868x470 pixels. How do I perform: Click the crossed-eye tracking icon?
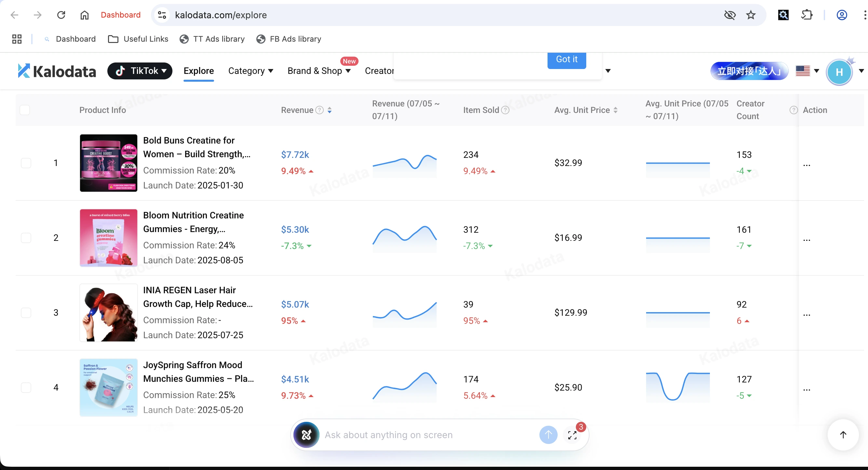(x=729, y=15)
